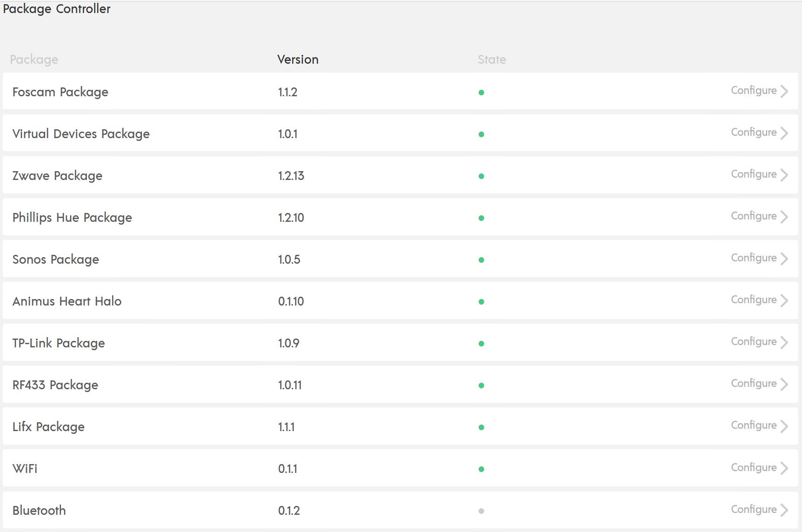802x532 pixels.
Task: Configure the WiFi package
Action: [x=754, y=468]
